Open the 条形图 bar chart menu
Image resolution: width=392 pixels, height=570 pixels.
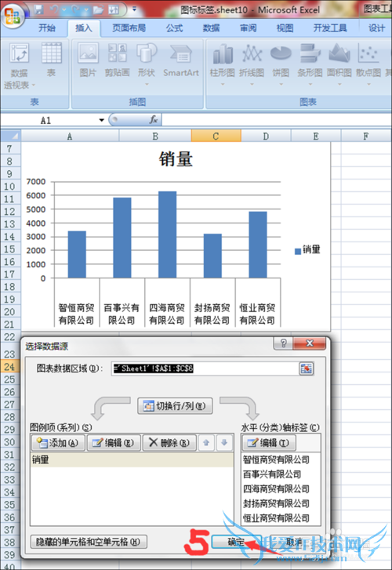tap(310, 64)
